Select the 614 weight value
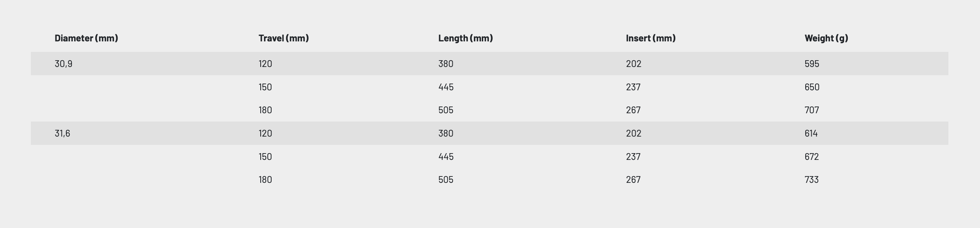The width and height of the screenshot is (980, 228). pos(811,134)
